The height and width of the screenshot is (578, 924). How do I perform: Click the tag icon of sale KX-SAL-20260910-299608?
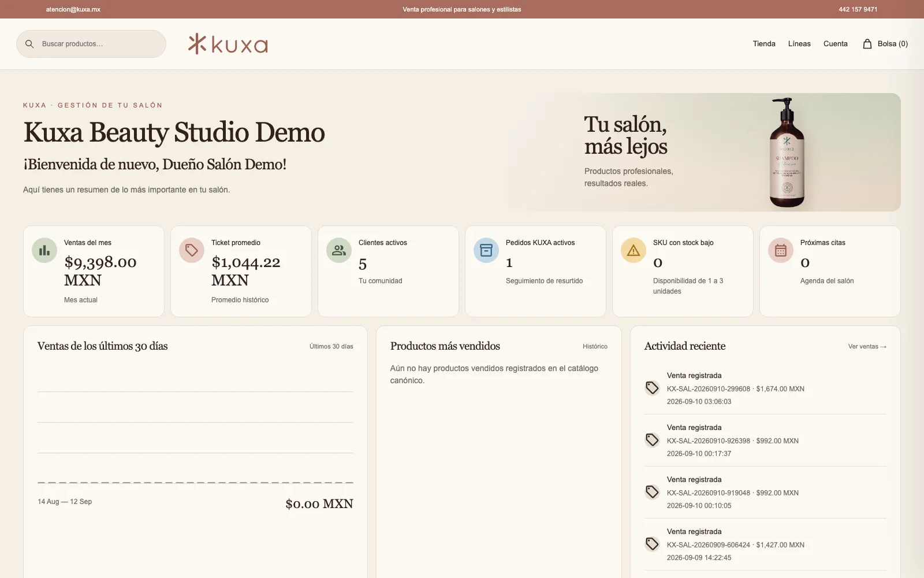click(x=652, y=388)
